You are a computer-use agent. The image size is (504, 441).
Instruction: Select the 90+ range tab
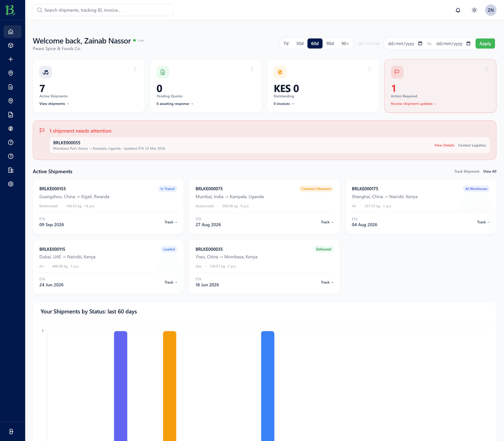click(x=345, y=44)
